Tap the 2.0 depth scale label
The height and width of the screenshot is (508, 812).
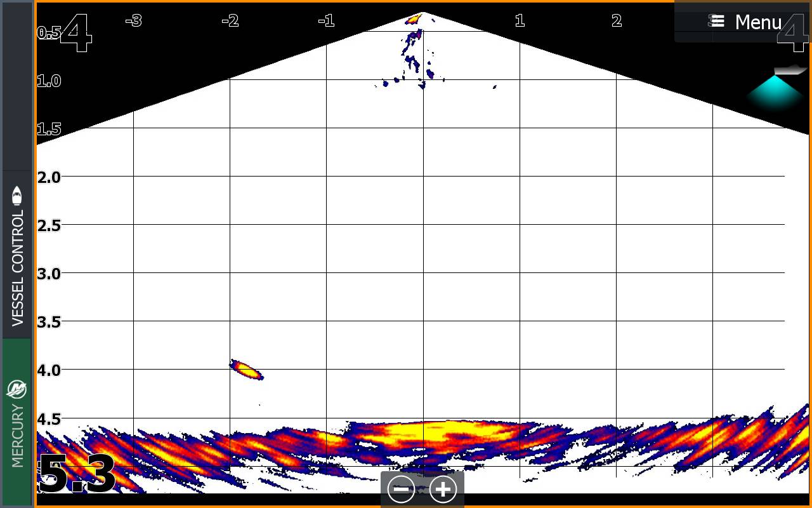point(49,177)
